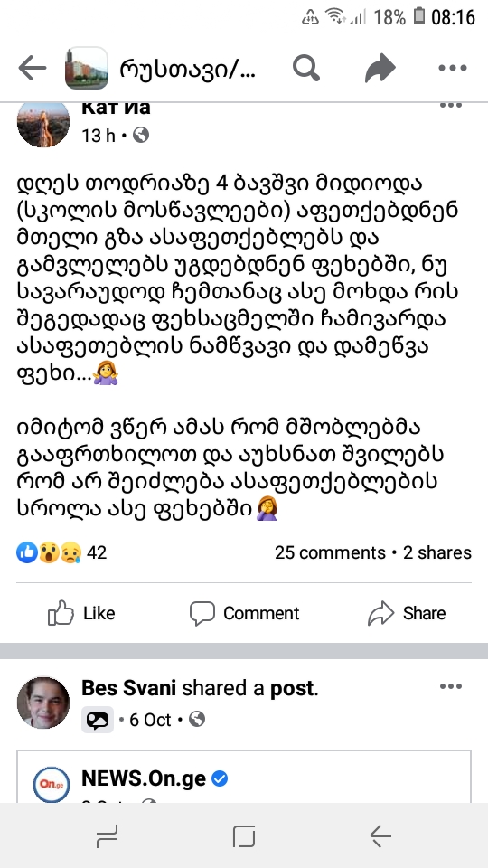This screenshot has height=868, width=488.
Task: Tap the Android back navigation arrow
Action: [x=380, y=835]
